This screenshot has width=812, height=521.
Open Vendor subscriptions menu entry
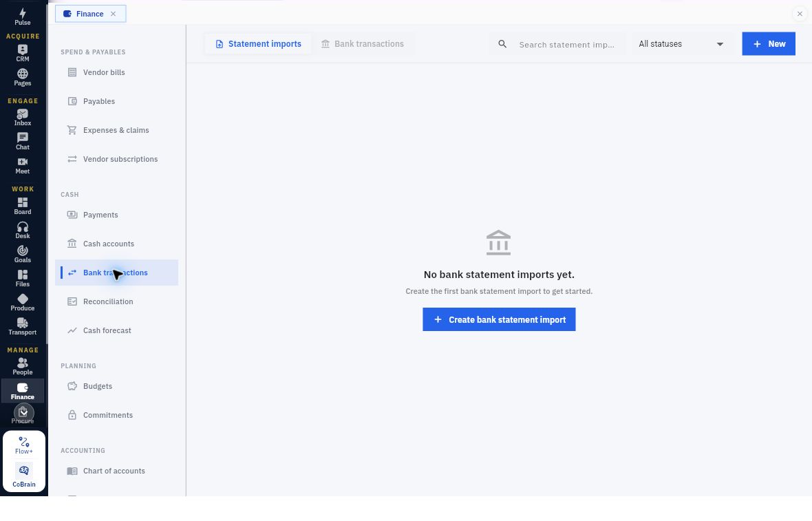click(x=116, y=159)
